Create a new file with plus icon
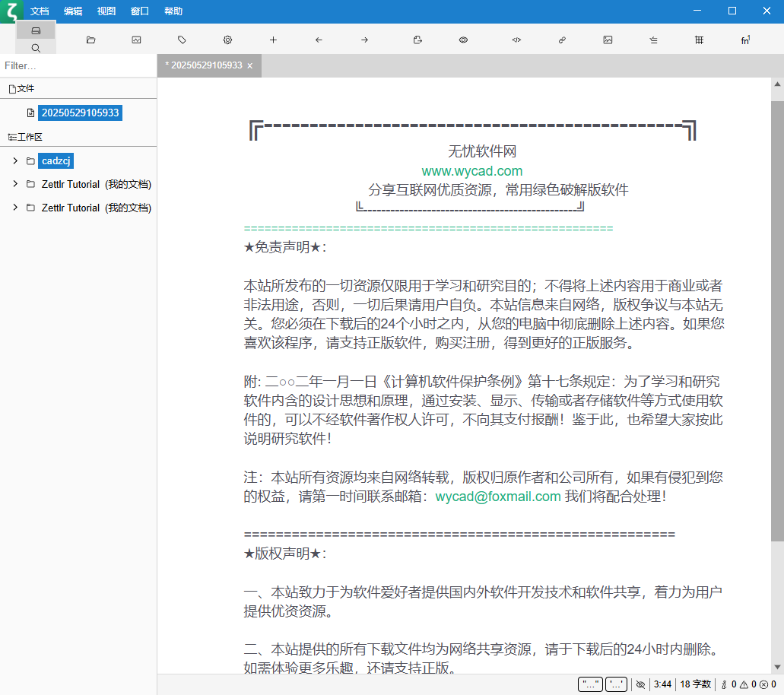Viewport: 784px width, 695px height. 273,40
